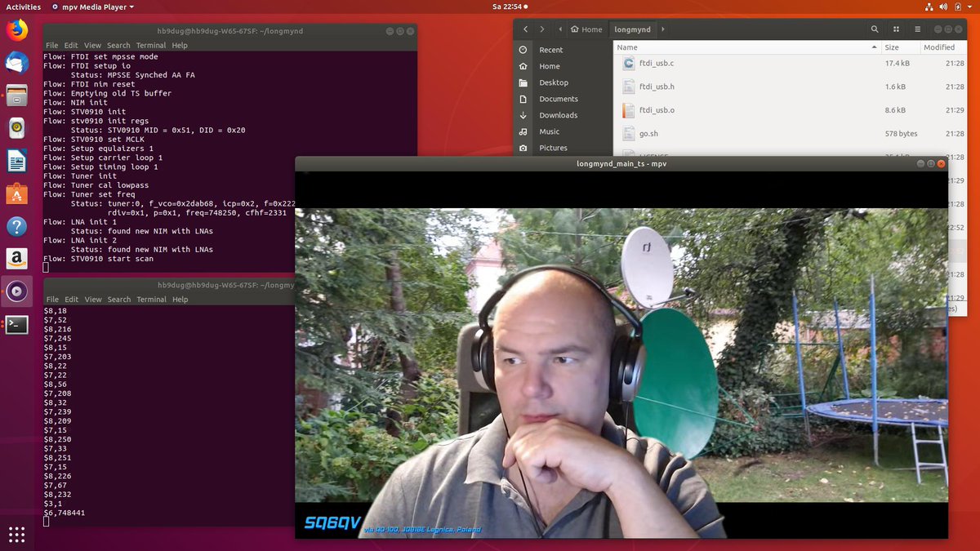This screenshot has height=551, width=980.
Task: Open the clock showing Sa 22:54
Action: (510, 7)
